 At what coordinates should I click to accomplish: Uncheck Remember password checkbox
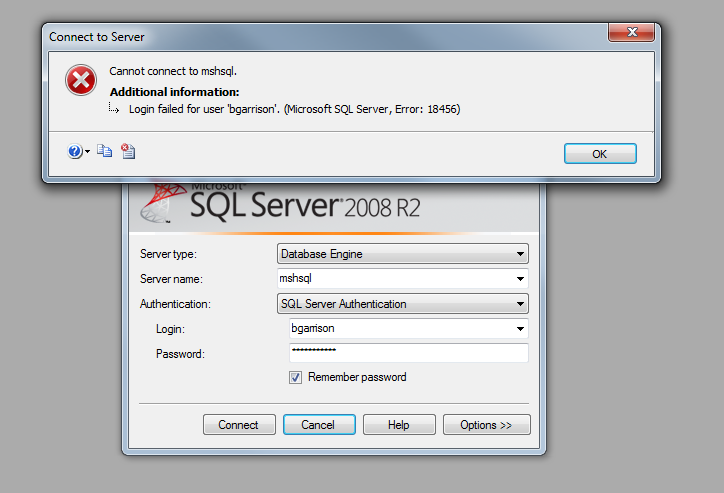[x=296, y=378]
